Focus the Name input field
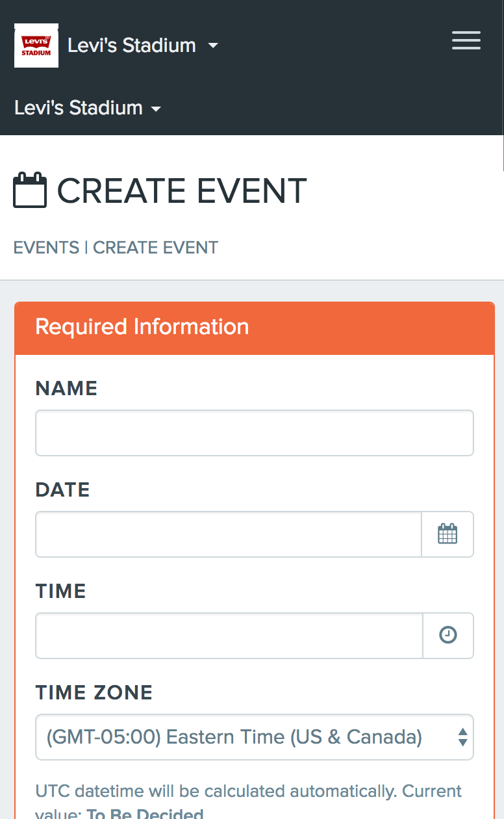The height and width of the screenshot is (819, 504). [x=255, y=433]
